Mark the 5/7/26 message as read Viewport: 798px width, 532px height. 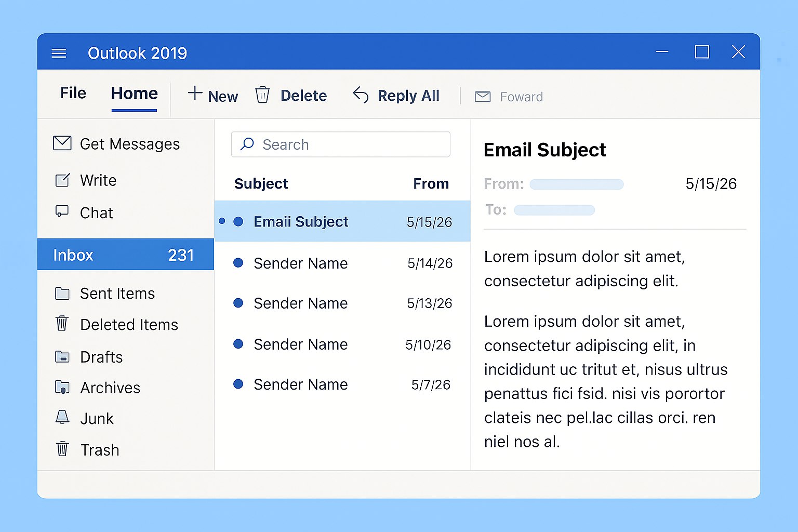238,384
